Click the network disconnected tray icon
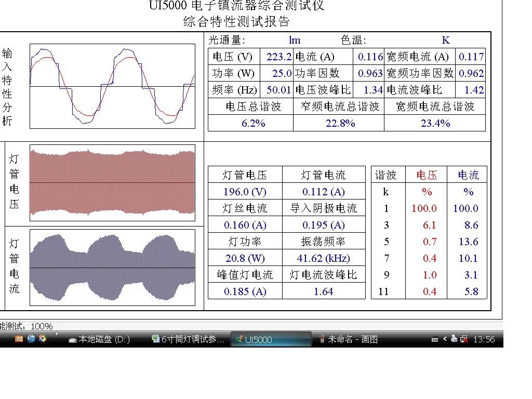This screenshot has width=532, height=399. coord(464,339)
